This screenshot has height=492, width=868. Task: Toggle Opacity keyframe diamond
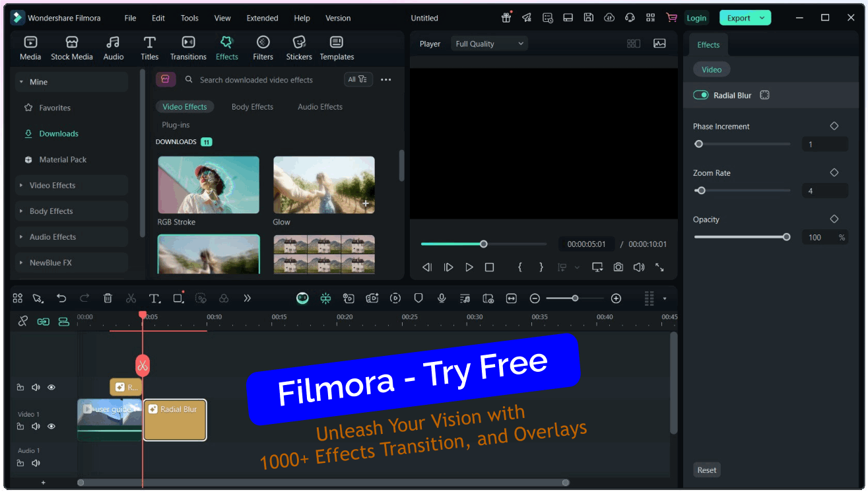[834, 219]
